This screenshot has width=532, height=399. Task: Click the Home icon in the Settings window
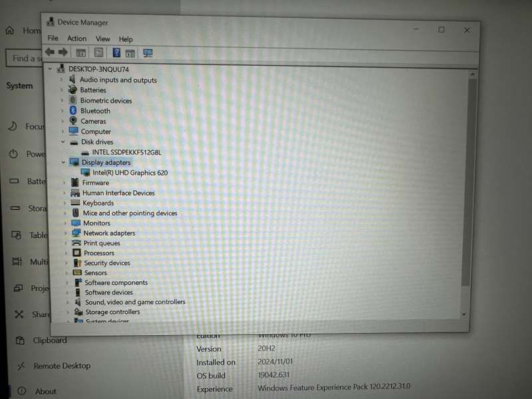pos(10,31)
